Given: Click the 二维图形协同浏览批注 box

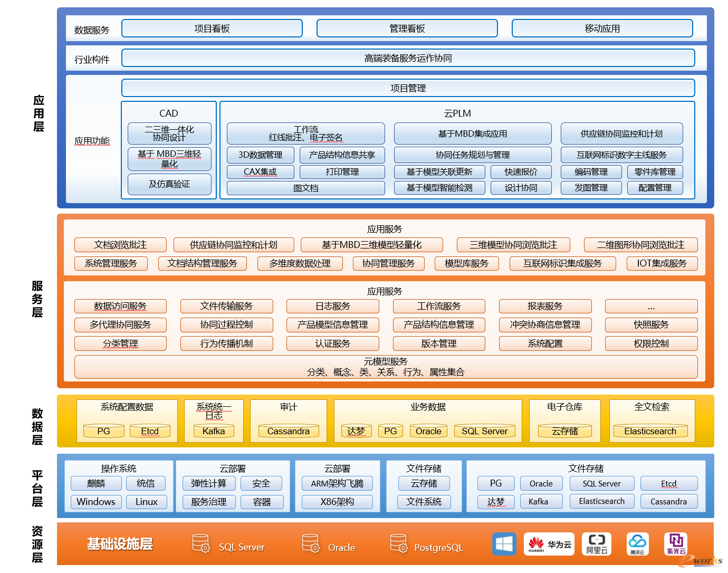Looking at the screenshot, I should point(641,245).
